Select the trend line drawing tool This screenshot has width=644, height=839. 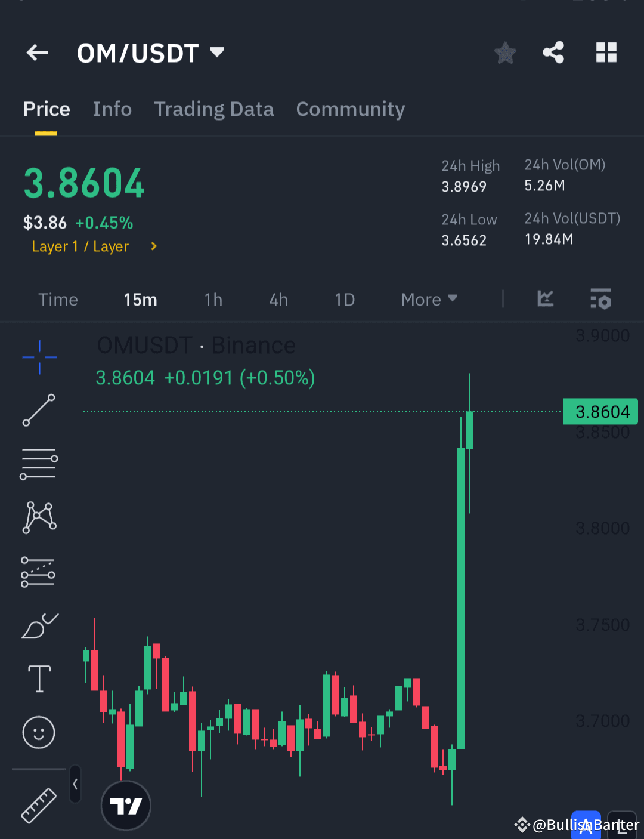coord(38,411)
